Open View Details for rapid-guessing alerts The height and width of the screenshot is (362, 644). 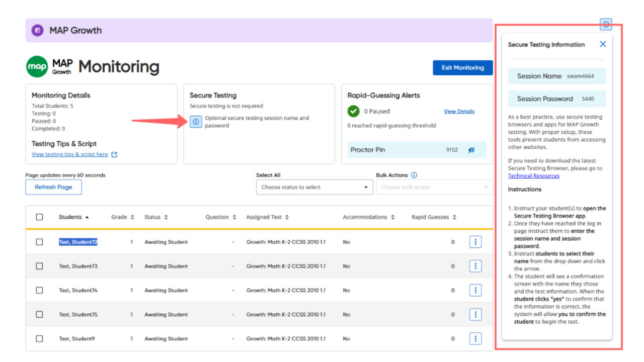tap(459, 112)
